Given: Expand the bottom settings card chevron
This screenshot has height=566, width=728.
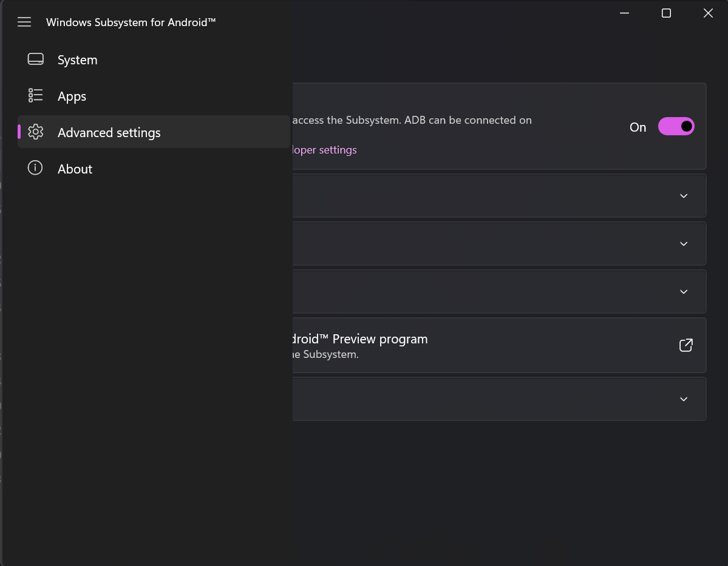Looking at the screenshot, I should 684,399.
